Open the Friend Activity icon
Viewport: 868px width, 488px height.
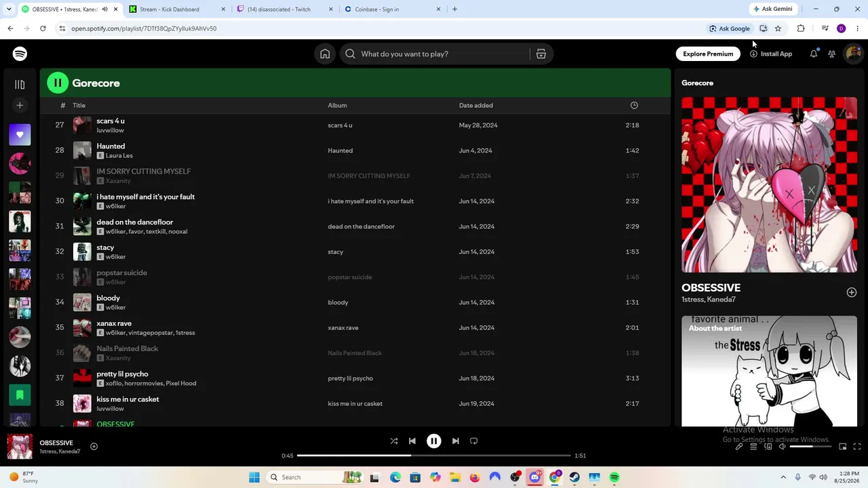(x=831, y=54)
